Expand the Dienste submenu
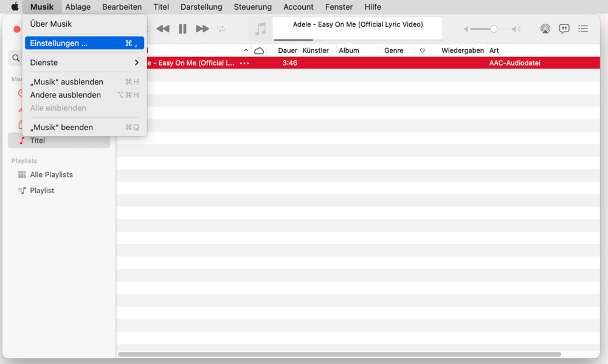 [85, 63]
